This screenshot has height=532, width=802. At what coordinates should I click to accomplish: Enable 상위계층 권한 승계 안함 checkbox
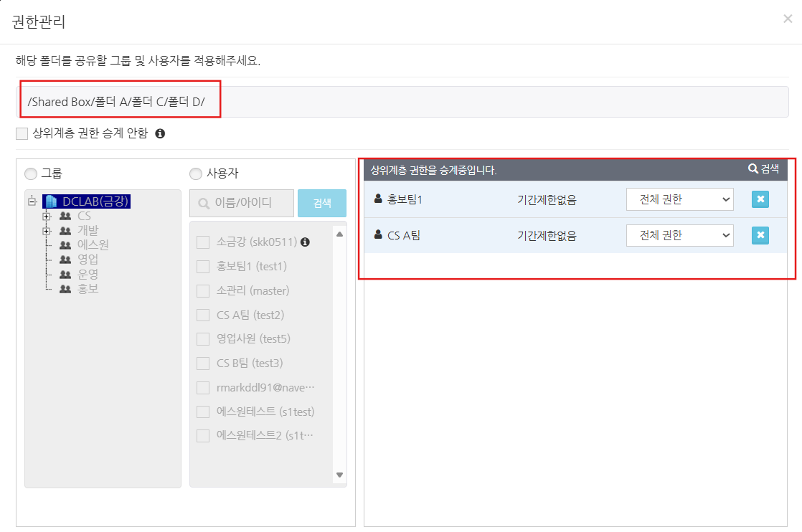point(22,133)
